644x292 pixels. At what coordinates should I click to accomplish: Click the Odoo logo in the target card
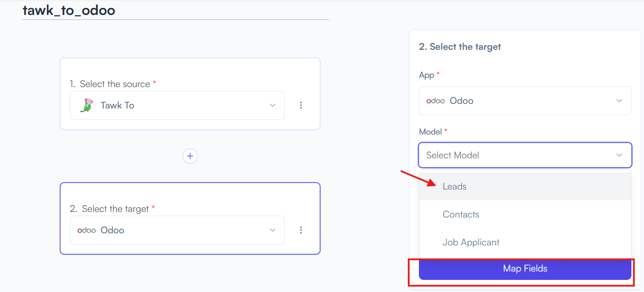coord(87,230)
